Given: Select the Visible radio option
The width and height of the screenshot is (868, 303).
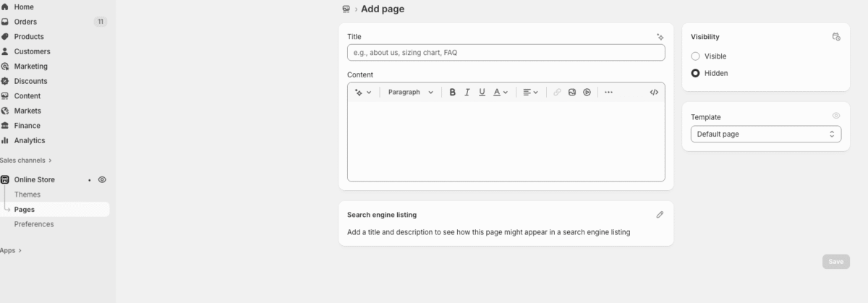Looking at the screenshot, I should (696, 56).
